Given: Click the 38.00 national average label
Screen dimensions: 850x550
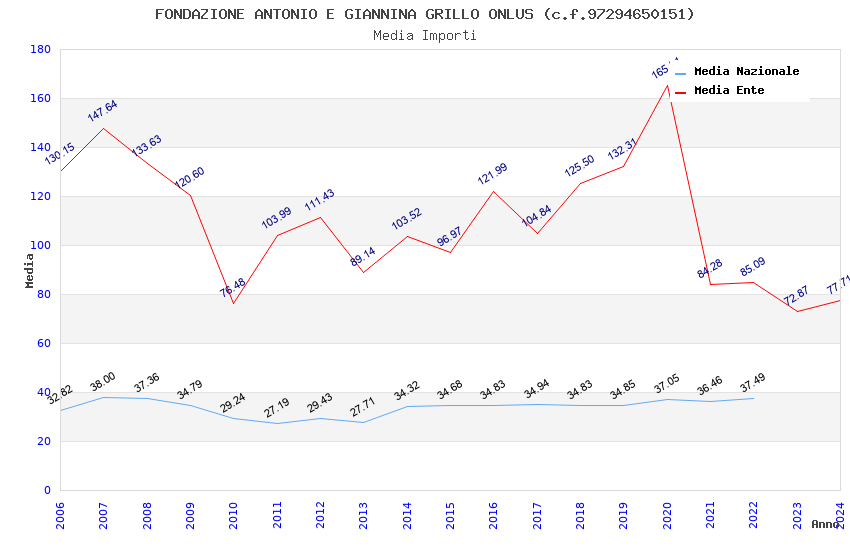Looking at the screenshot, I should coord(103,382).
